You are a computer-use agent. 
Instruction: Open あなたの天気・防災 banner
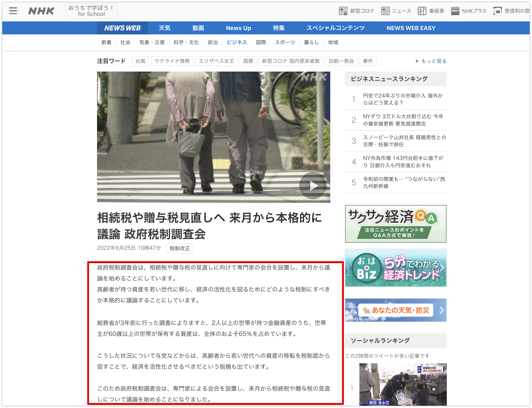(396, 310)
